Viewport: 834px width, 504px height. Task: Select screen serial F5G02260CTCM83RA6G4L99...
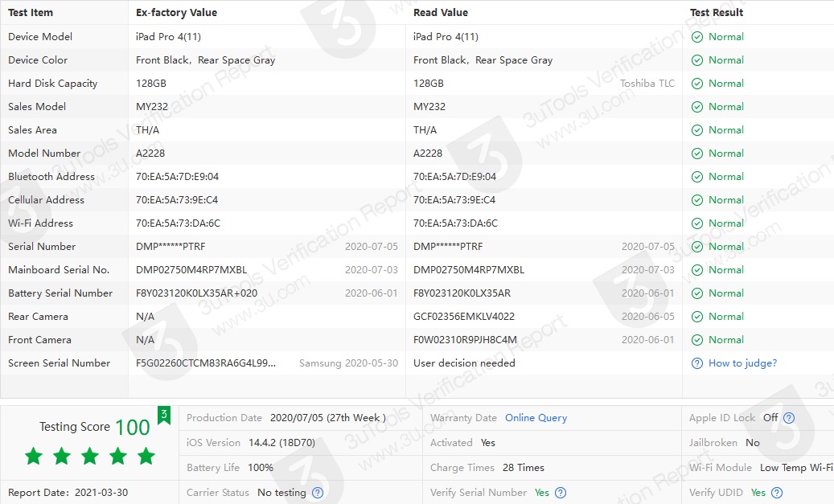point(206,363)
